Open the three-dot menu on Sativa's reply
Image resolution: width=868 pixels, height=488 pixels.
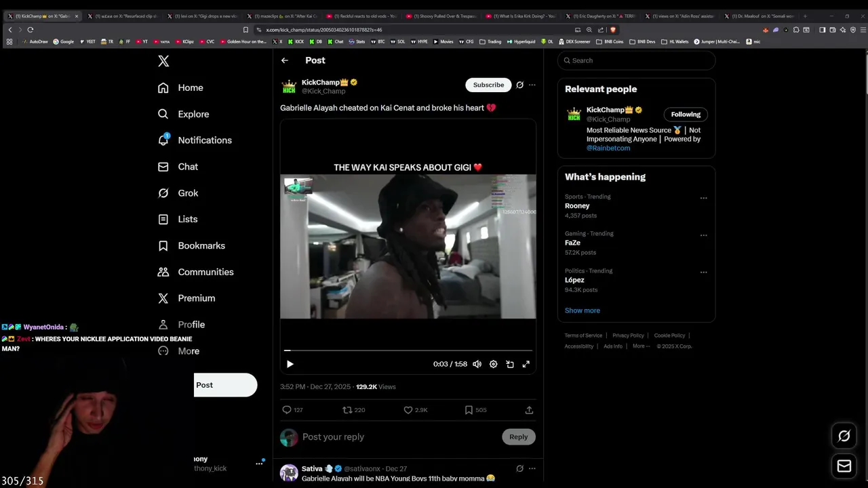(x=532, y=468)
